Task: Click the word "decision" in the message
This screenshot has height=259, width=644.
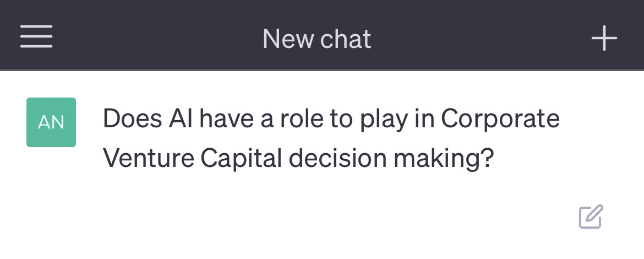Action: (x=336, y=159)
